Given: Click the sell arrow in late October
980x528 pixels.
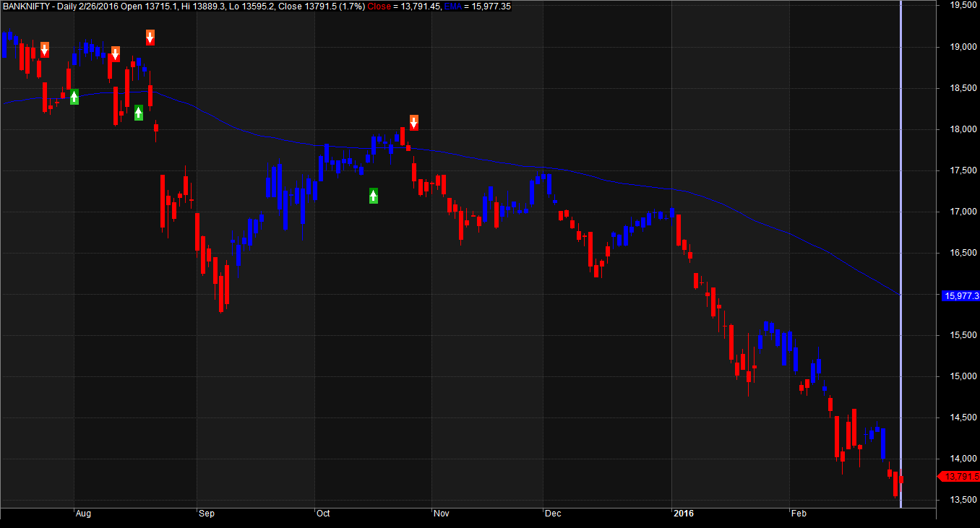Looking at the screenshot, I should (413, 123).
